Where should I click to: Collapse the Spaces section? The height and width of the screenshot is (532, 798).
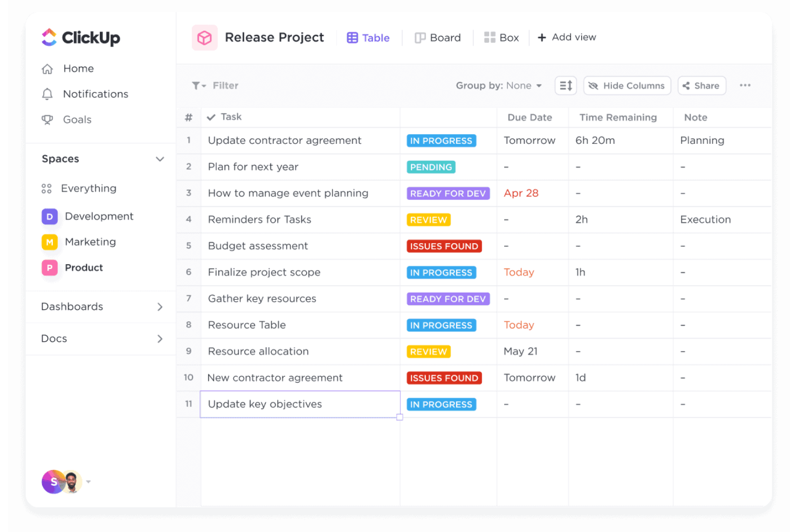pyautogui.click(x=160, y=158)
